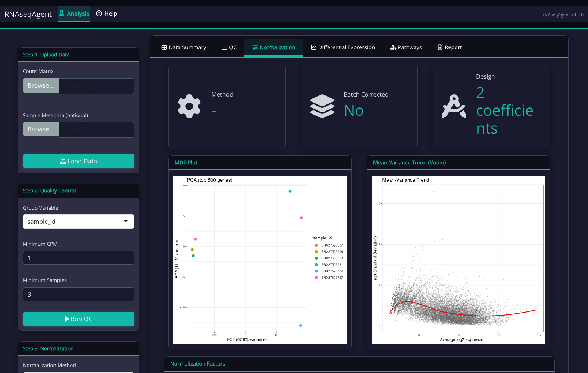Click the gear icon in Method card
This screenshot has height=373, width=588.
pyautogui.click(x=189, y=106)
